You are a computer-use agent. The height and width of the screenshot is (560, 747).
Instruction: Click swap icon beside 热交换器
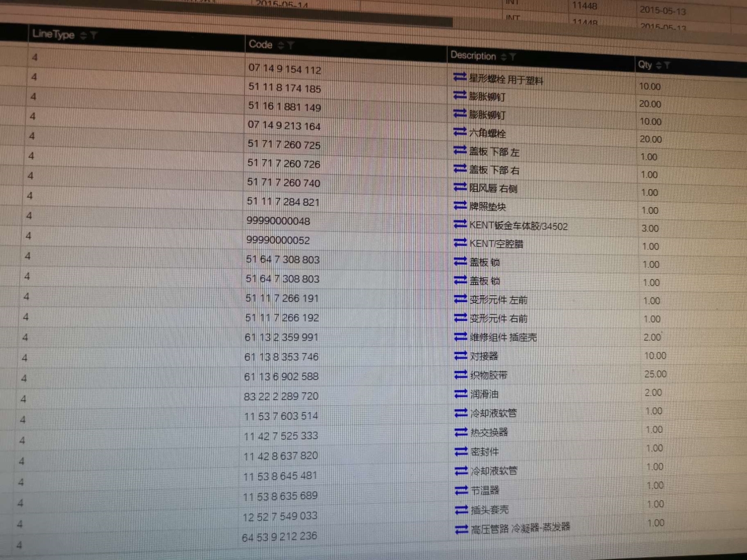click(461, 432)
